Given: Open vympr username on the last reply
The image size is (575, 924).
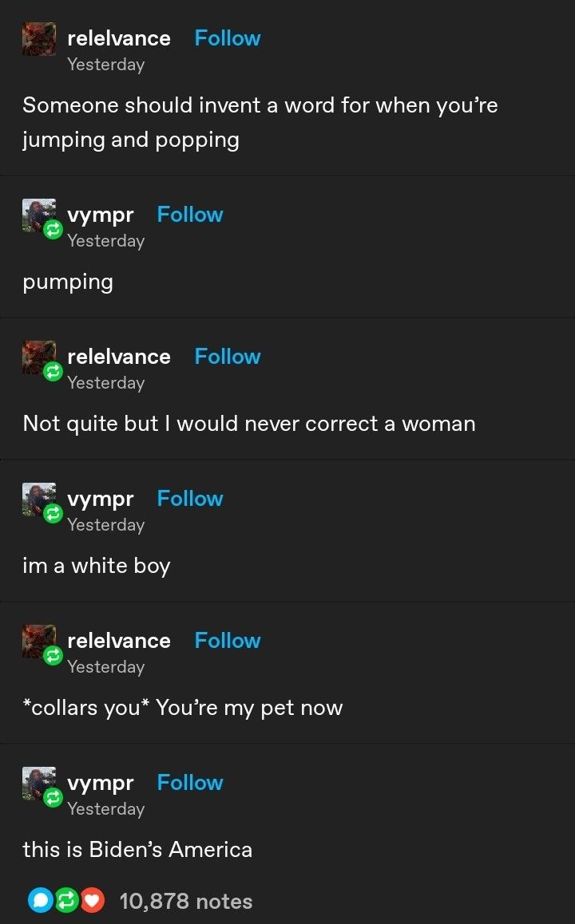Looking at the screenshot, I should tap(101, 784).
